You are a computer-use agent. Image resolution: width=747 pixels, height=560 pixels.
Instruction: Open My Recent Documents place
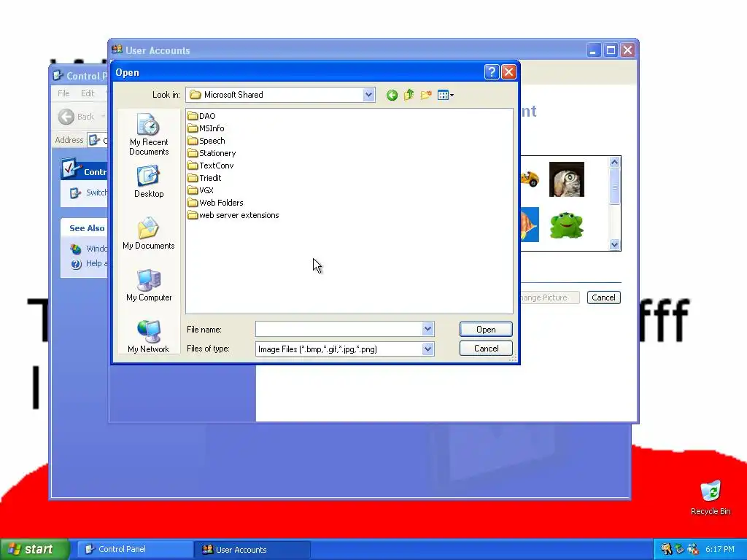click(149, 134)
